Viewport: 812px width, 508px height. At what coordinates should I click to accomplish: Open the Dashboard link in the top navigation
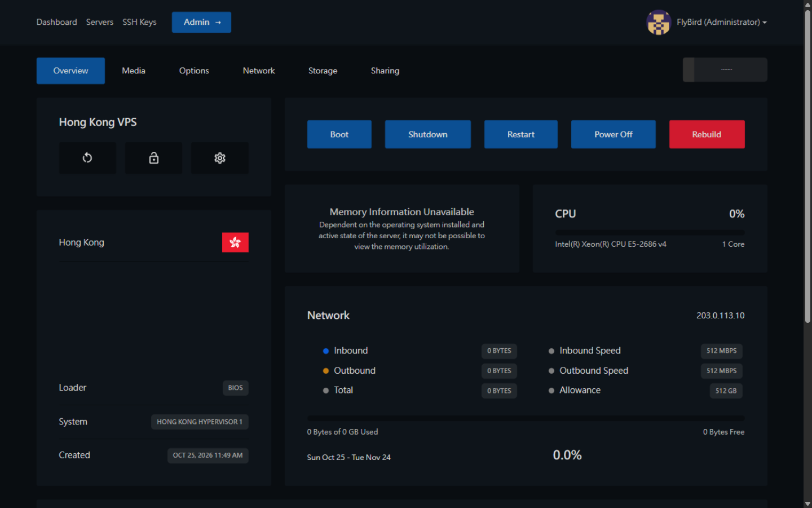[x=57, y=22]
